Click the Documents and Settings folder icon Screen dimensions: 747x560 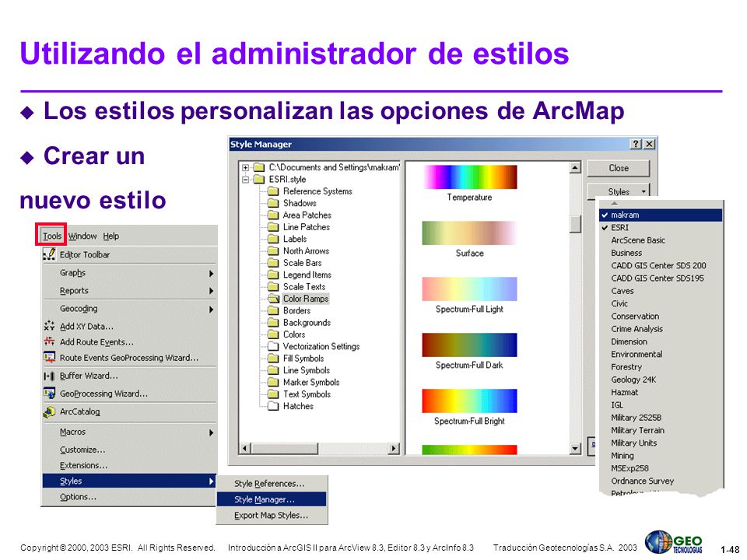tap(259, 168)
